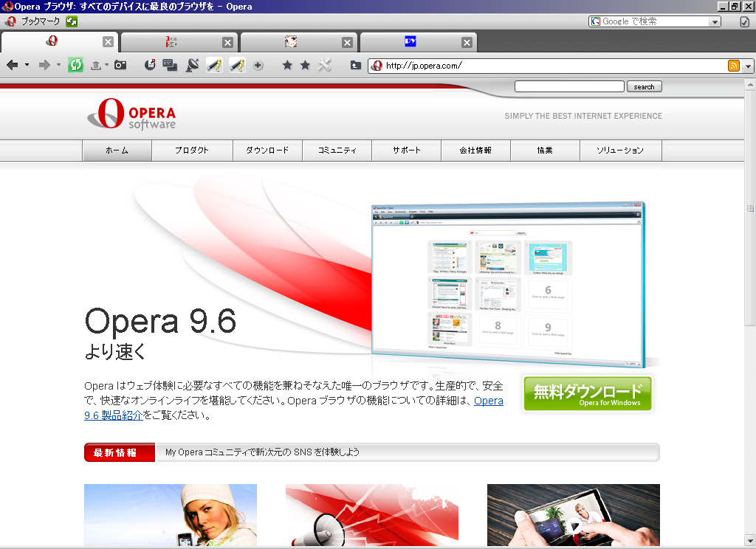The width and height of the screenshot is (756, 549).
Task: Click the vertical scrollbar down arrow
Action: point(750,539)
